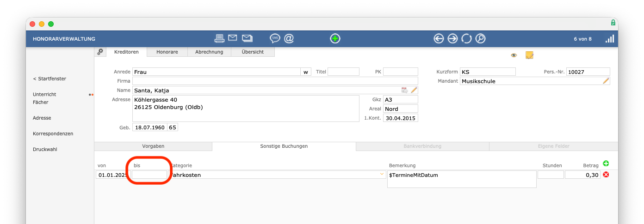Switch to the Abrechnung tab
Image resolution: width=644 pixels, height=224 pixels.
tap(209, 52)
